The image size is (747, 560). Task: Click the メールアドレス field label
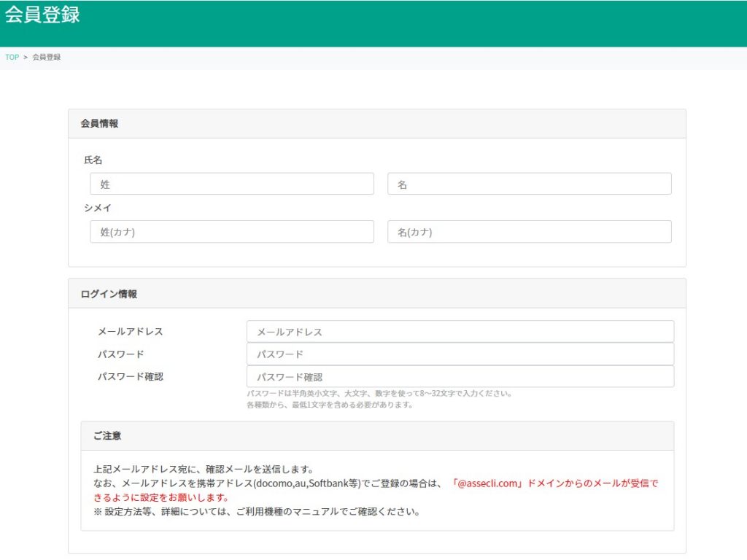(x=130, y=332)
